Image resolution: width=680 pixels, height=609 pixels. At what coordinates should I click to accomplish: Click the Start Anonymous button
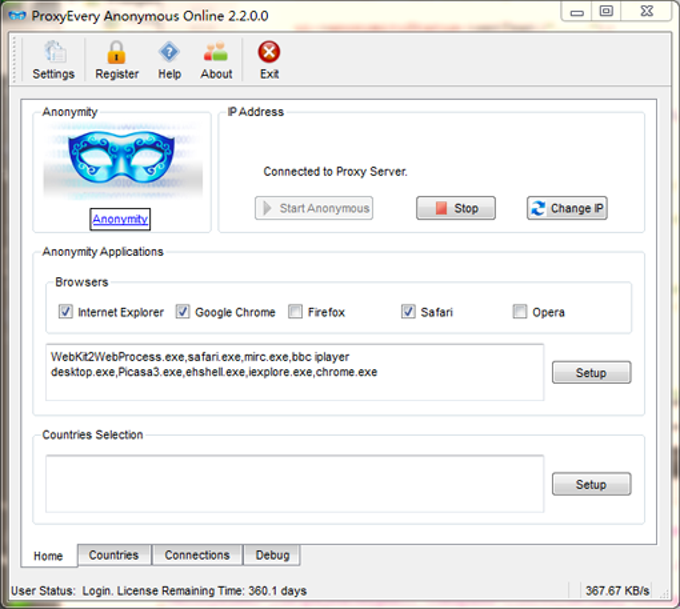coord(314,208)
